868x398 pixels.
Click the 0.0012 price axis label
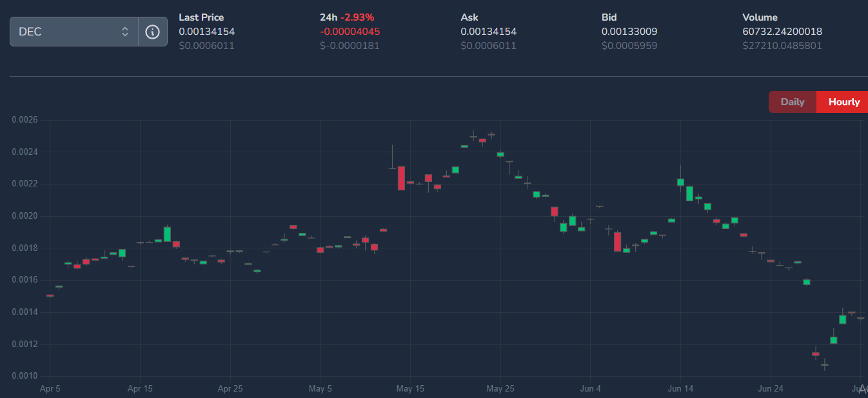(25, 344)
